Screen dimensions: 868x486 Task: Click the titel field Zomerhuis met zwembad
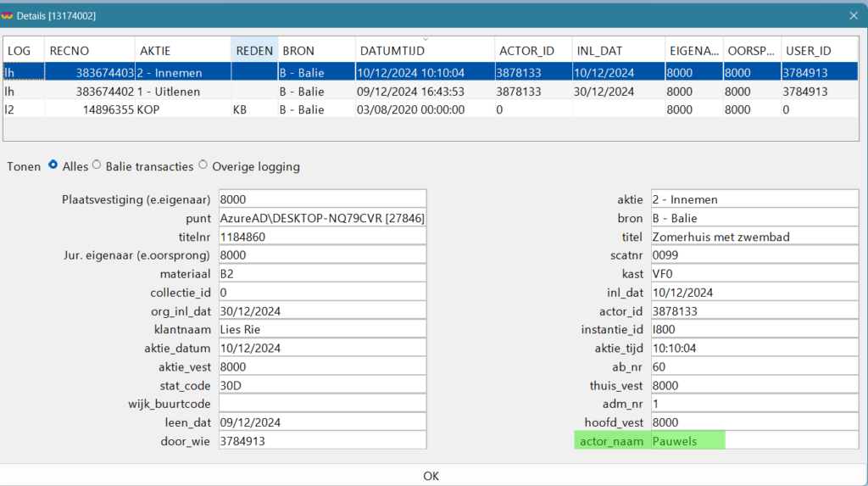point(754,237)
